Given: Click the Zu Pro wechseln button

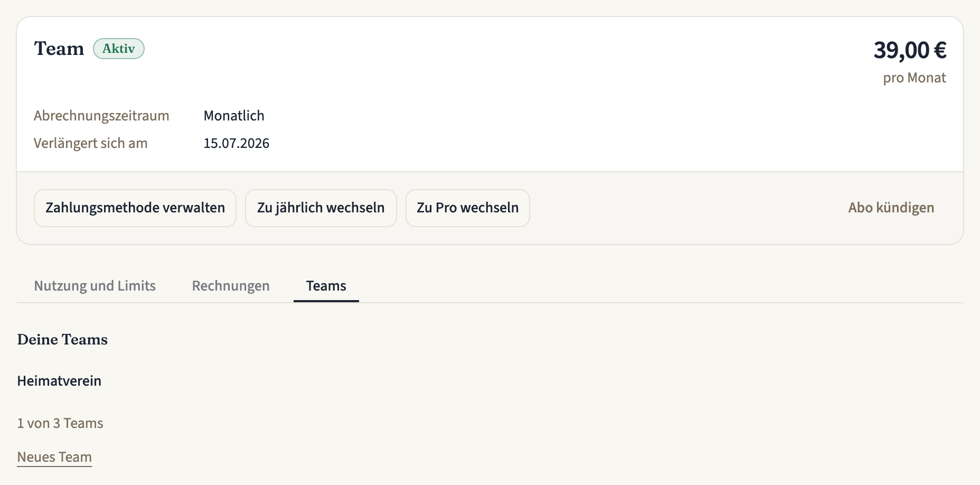Looking at the screenshot, I should [x=468, y=208].
